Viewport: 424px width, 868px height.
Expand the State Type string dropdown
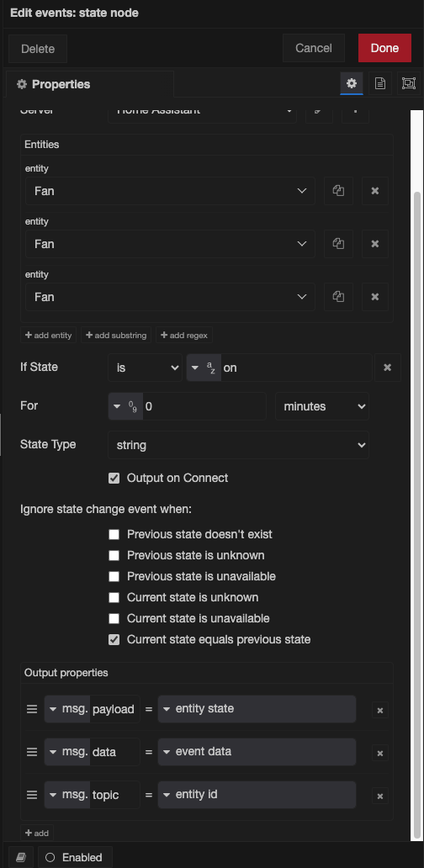pos(239,445)
